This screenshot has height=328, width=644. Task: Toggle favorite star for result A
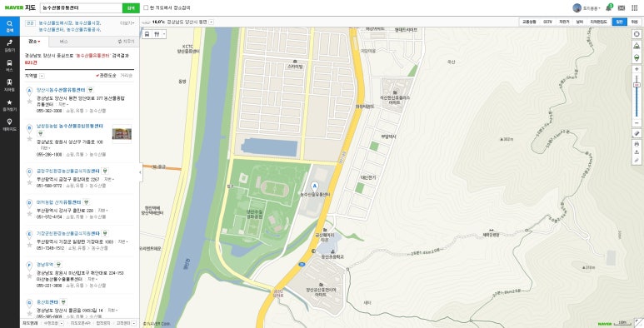point(29,101)
